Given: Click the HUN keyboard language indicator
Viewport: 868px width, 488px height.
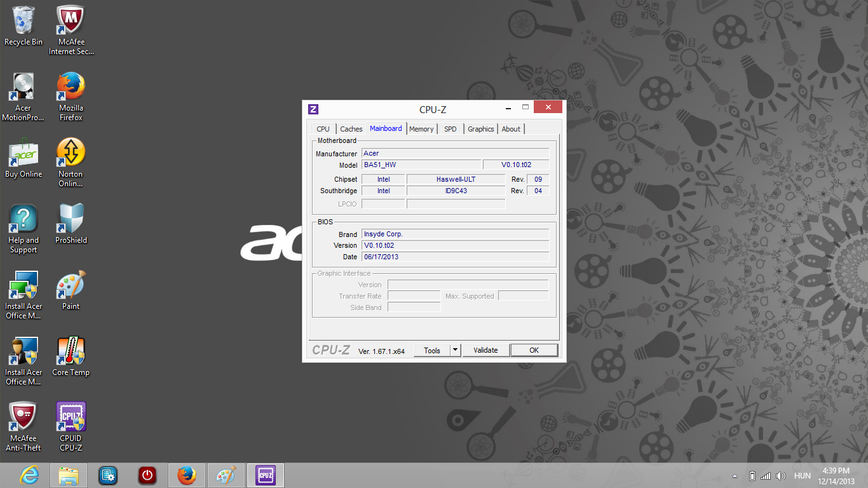Looking at the screenshot, I should (x=802, y=476).
